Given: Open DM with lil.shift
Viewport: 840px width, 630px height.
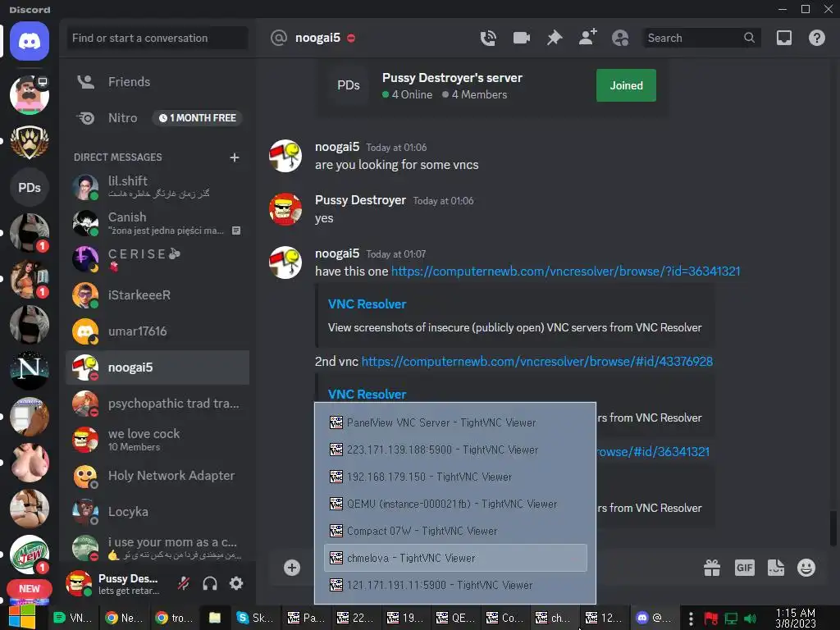Looking at the screenshot, I should pyautogui.click(x=157, y=187).
